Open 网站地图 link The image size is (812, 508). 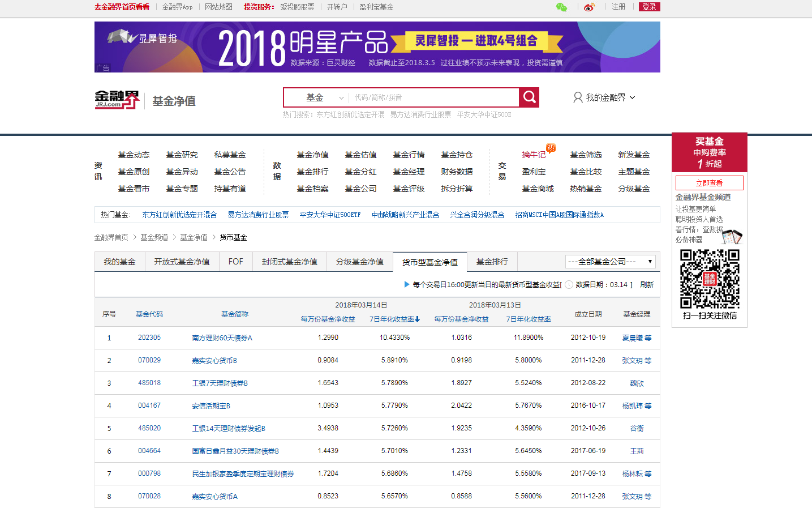pyautogui.click(x=218, y=7)
